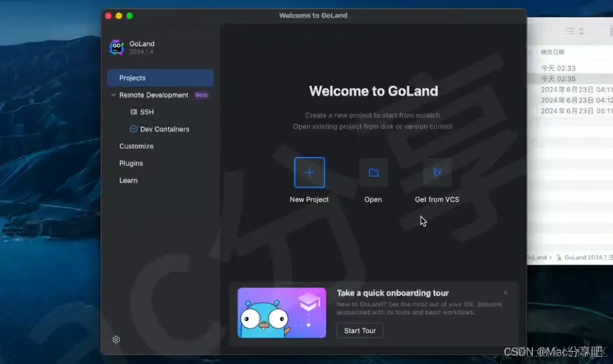Select Dev Containers entry

[165, 129]
